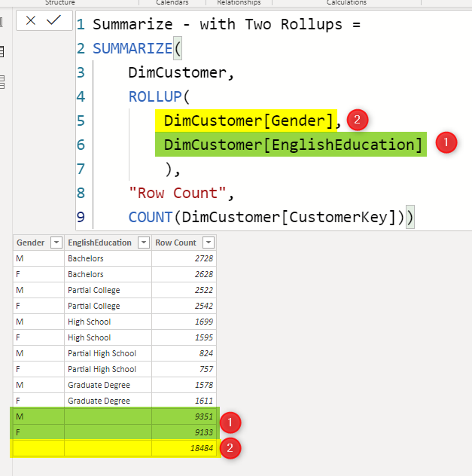This screenshot has width=472, height=476.
Task: Open the Row Count column filter dropdown
Action: point(209,243)
